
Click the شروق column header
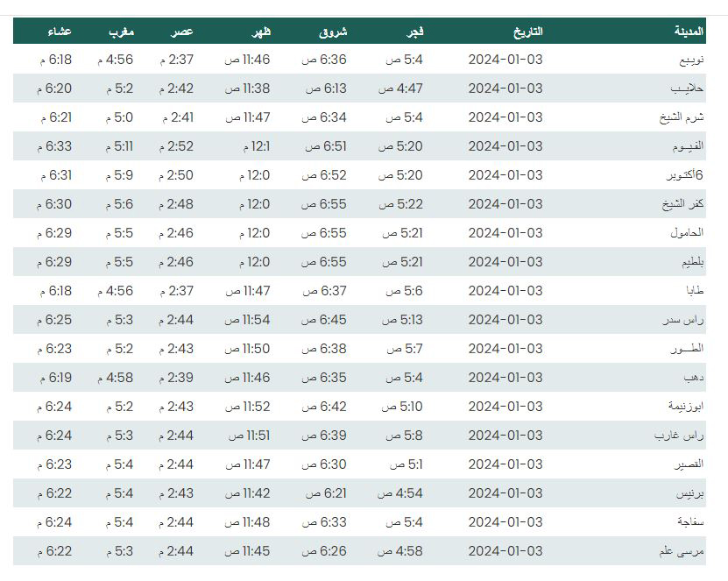(333, 32)
